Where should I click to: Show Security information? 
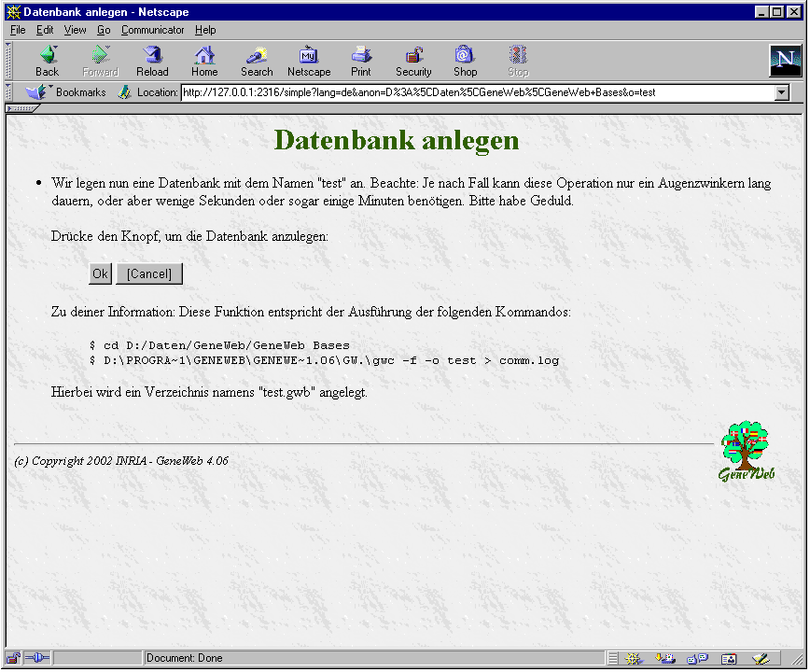coord(413,62)
